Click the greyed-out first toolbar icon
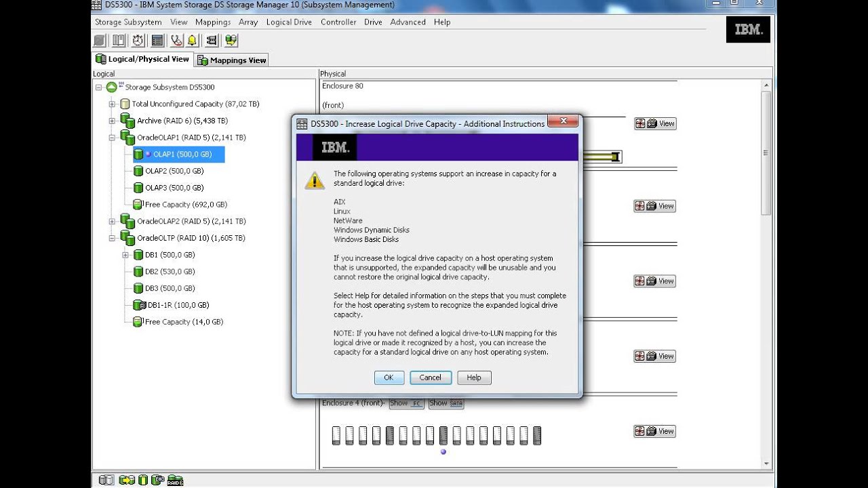This screenshot has height=488, width=868. click(100, 41)
